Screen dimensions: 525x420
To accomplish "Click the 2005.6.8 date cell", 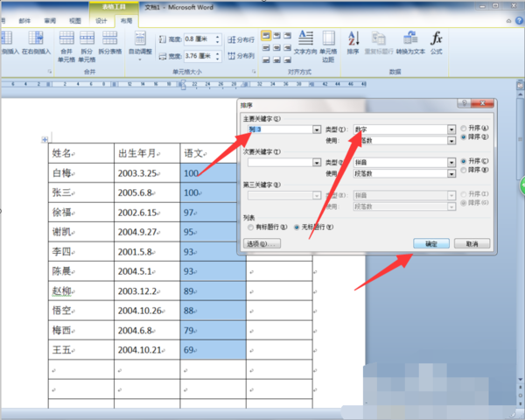I will (x=147, y=192).
